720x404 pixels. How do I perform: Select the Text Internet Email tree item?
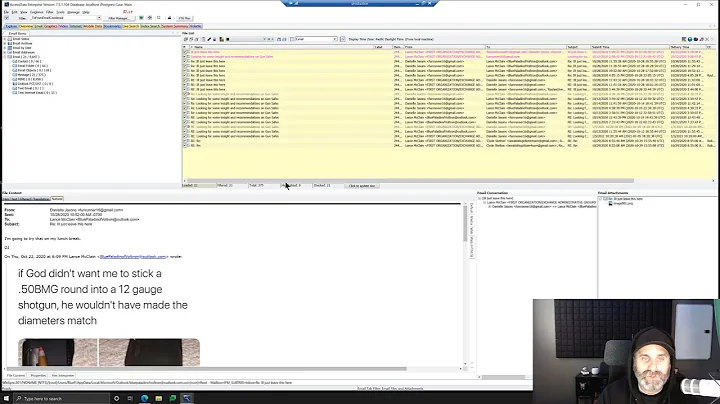point(34,93)
